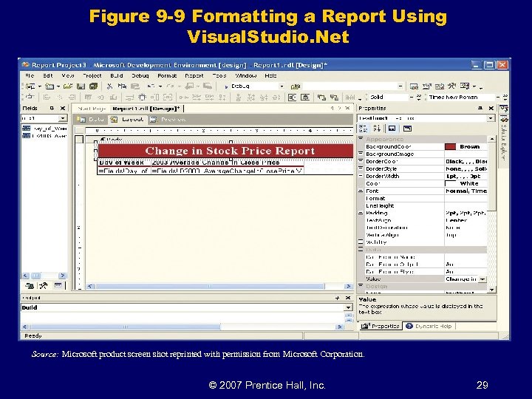Select the Layout tab
This screenshot has height=399, width=532.
[128, 120]
